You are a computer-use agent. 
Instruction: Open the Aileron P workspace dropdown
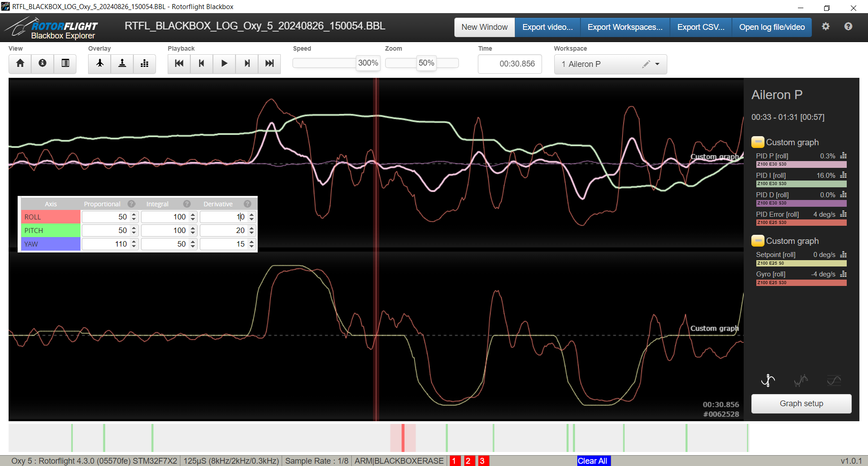click(x=657, y=64)
